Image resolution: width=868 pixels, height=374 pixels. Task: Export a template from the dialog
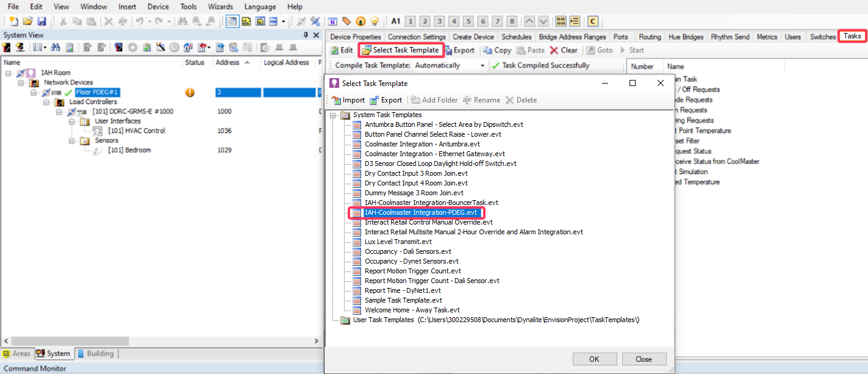pyautogui.click(x=386, y=99)
